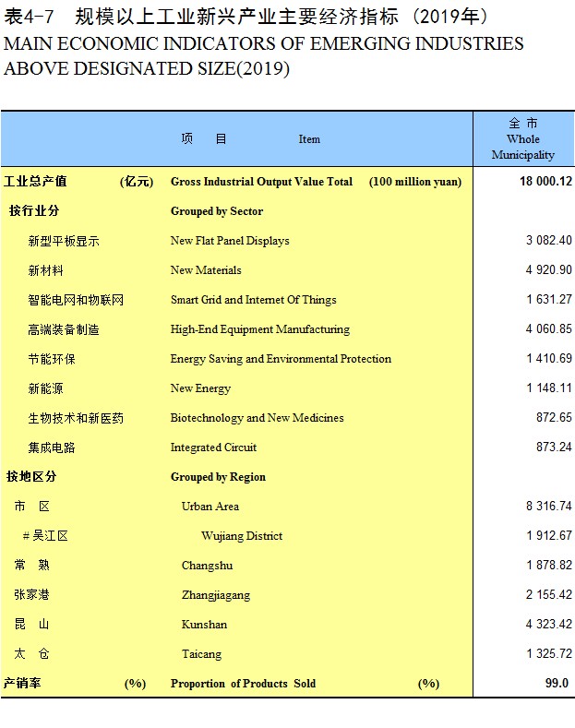This screenshot has width=575, height=728.
Task: Click 'Biotechnology and New Medicines' row label
Action: pos(257,418)
